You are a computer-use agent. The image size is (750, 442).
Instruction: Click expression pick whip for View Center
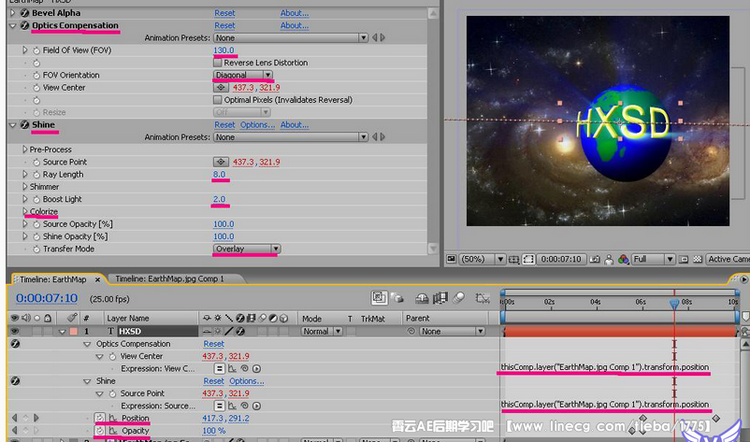pyautogui.click(x=244, y=369)
